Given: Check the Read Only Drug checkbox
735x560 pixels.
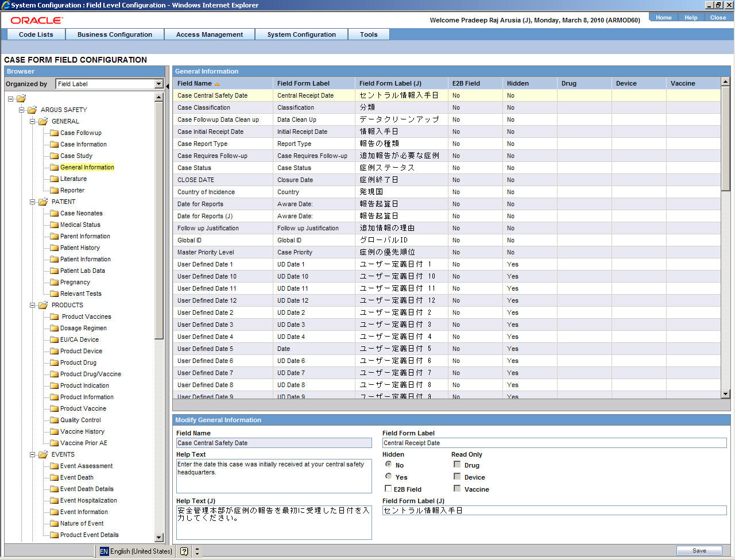Looking at the screenshot, I should coord(457,465).
